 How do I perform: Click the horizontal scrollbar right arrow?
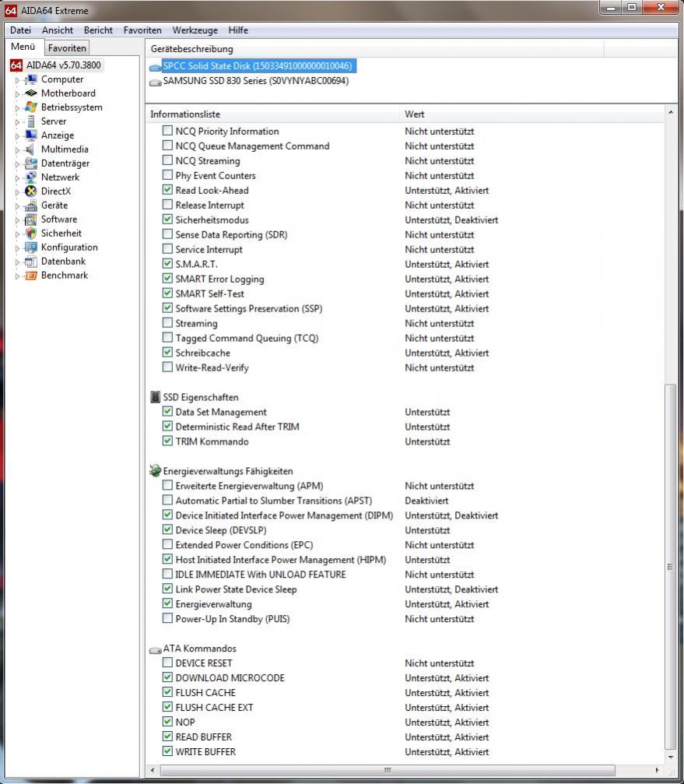click(657, 770)
